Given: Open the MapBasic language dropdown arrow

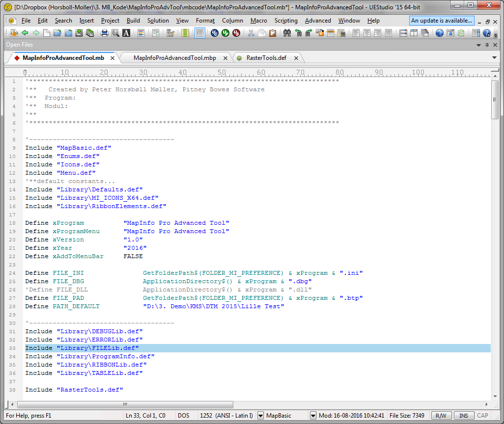Looking at the screenshot, I should pyautogui.click(x=313, y=416).
